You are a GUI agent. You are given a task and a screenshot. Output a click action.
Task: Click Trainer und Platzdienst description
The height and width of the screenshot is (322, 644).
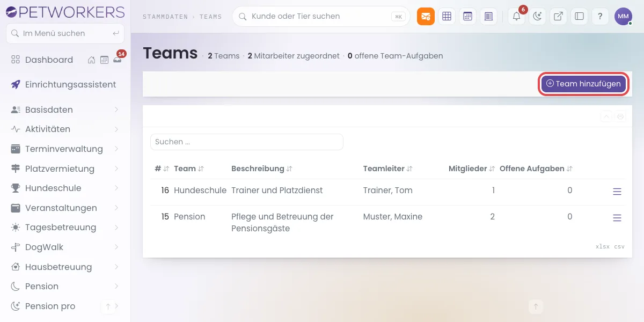277,191
